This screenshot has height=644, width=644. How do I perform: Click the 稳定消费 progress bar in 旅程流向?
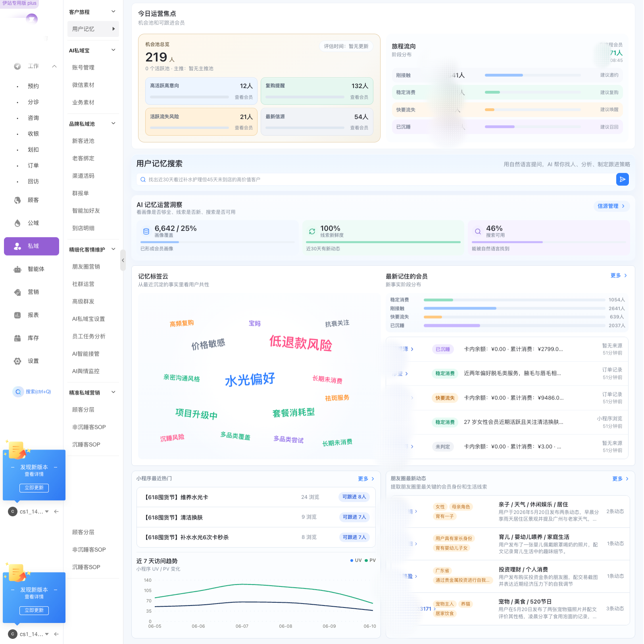pyautogui.click(x=533, y=92)
